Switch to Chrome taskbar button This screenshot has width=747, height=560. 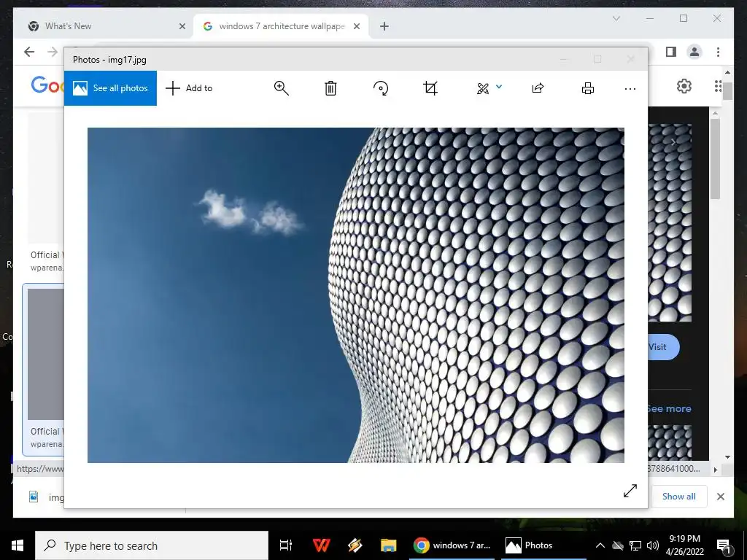click(x=451, y=545)
